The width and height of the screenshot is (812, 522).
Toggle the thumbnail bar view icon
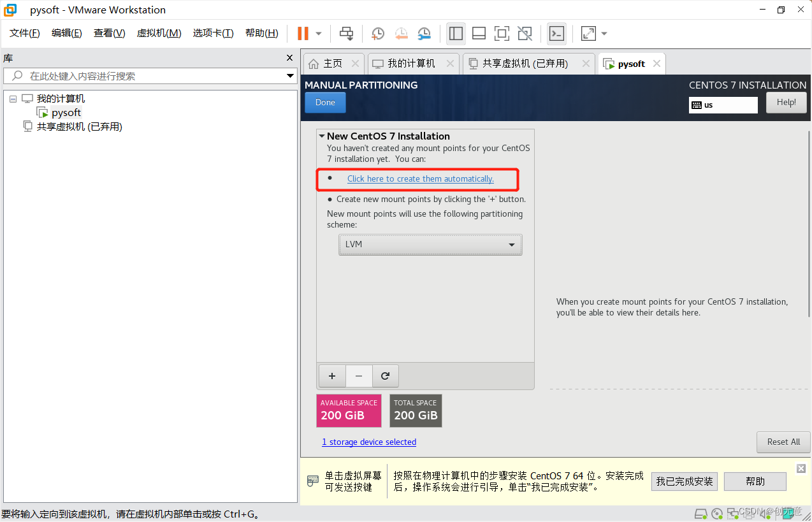point(479,33)
